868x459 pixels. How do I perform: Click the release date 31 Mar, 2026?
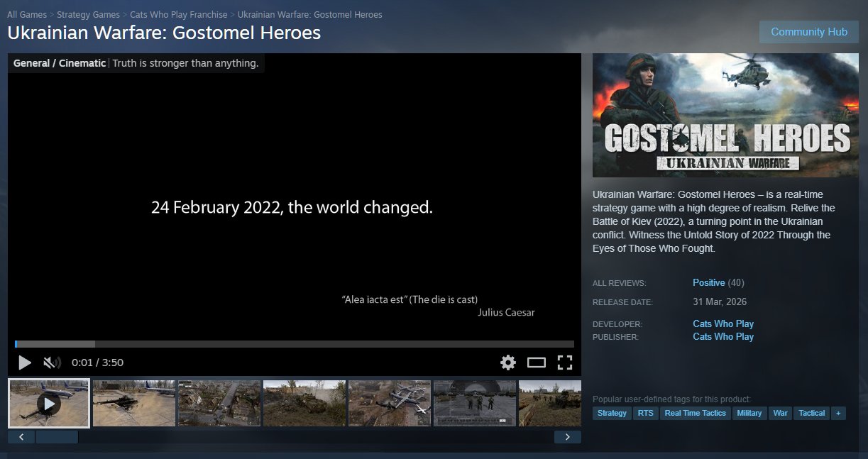720,302
